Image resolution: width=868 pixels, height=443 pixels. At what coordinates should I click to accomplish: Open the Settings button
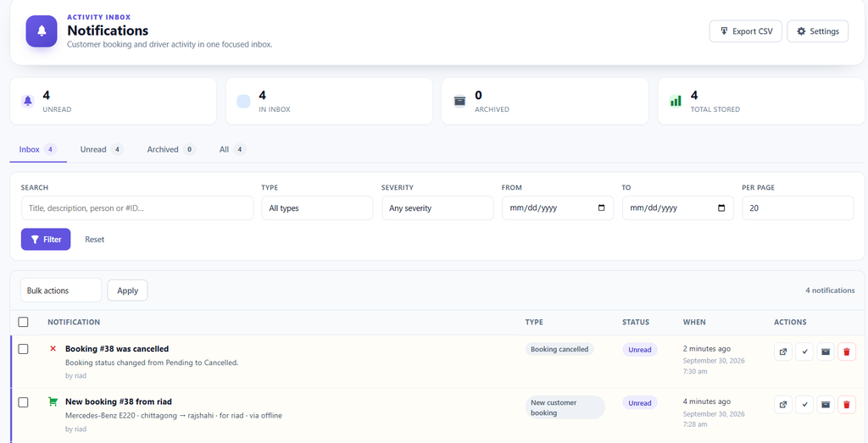(818, 31)
